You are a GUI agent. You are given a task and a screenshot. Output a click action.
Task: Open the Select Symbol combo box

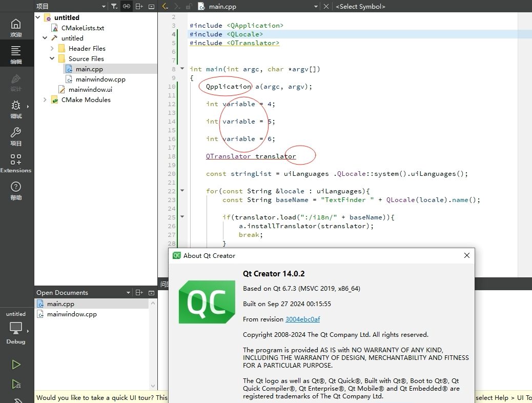pyautogui.click(x=360, y=7)
